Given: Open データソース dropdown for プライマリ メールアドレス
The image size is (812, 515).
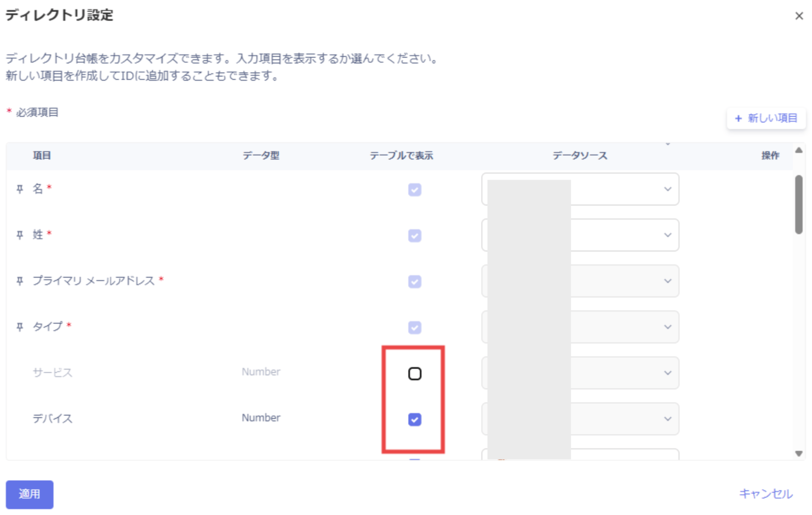Looking at the screenshot, I should pyautogui.click(x=580, y=281).
